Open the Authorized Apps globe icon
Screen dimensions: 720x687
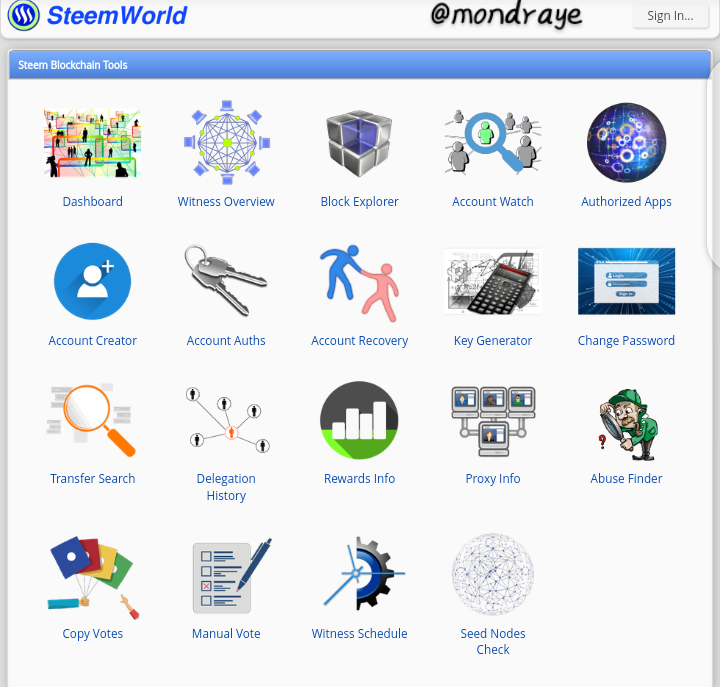pos(626,142)
